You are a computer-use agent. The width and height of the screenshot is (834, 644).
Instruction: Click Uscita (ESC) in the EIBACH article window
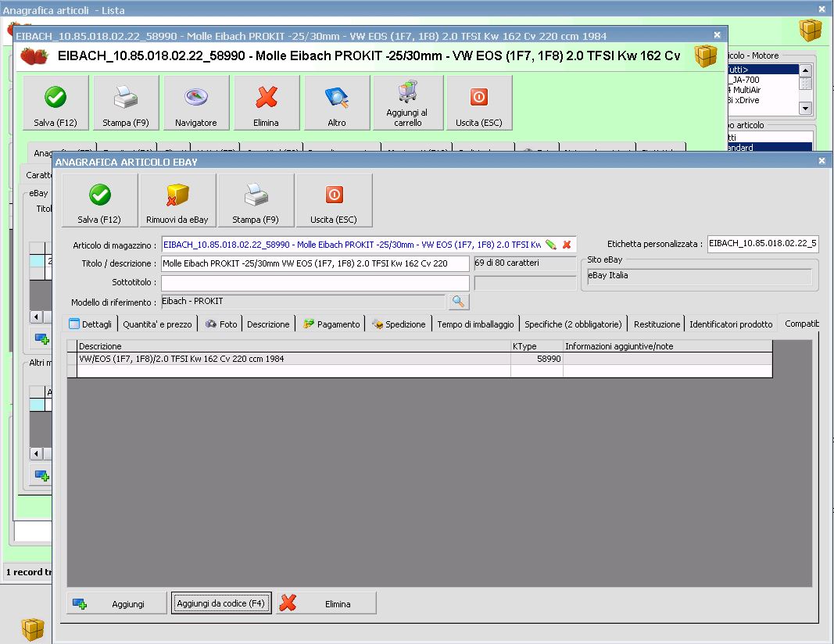(x=479, y=102)
